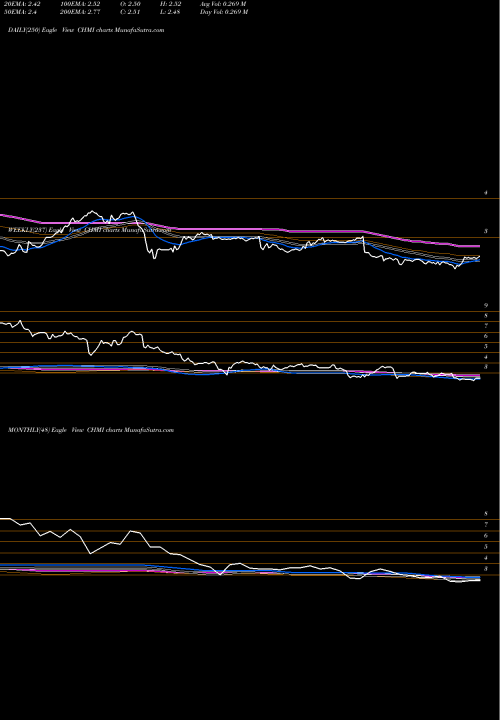Click the weekly chart axis label 6

(486, 336)
